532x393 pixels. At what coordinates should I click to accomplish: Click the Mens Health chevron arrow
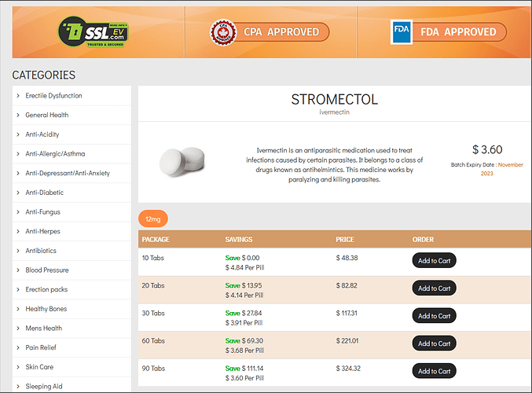click(18, 328)
